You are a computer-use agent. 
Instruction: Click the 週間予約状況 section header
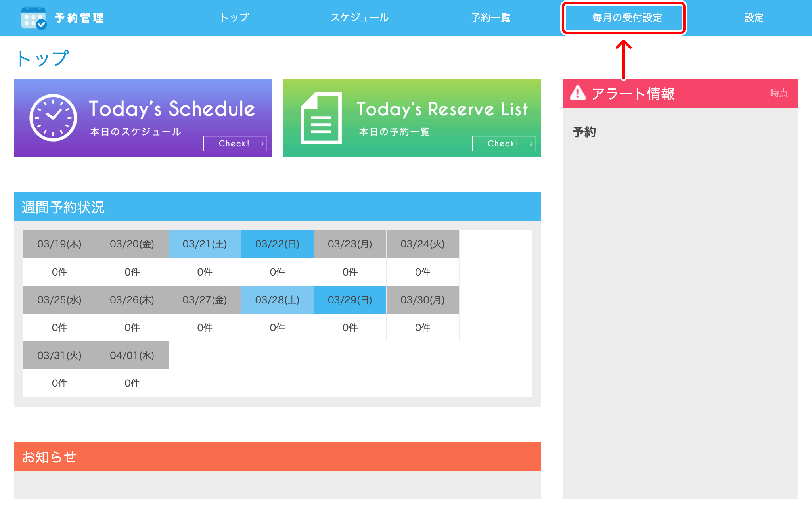tap(63, 207)
